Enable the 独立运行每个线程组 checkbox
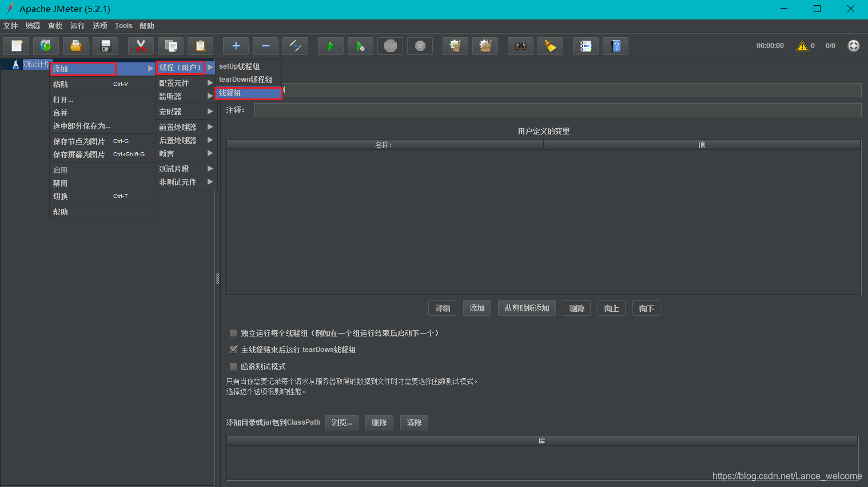The height and width of the screenshot is (487, 868). [x=233, y=332]
